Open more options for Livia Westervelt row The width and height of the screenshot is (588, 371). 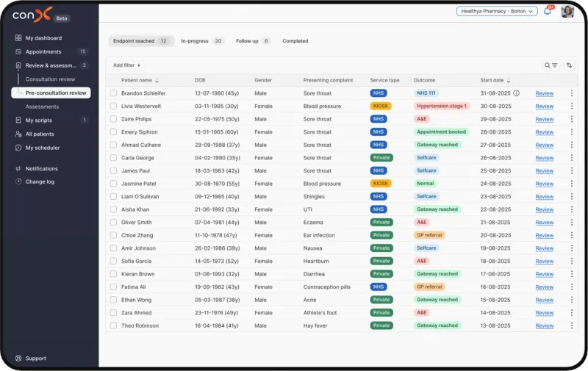[x=572, y=106]
